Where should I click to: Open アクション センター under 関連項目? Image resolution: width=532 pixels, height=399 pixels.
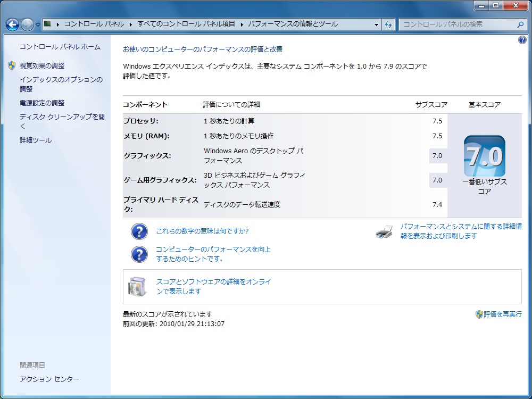point(49,379)
